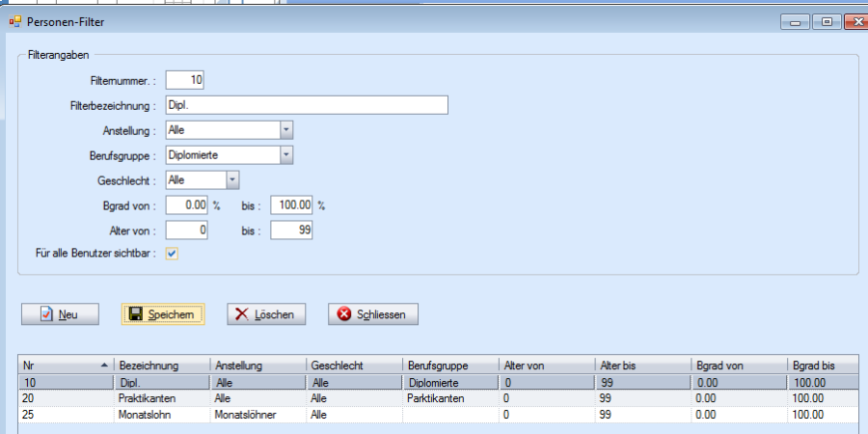Save the filter with Speichern
868x434 pixels.
163,314
